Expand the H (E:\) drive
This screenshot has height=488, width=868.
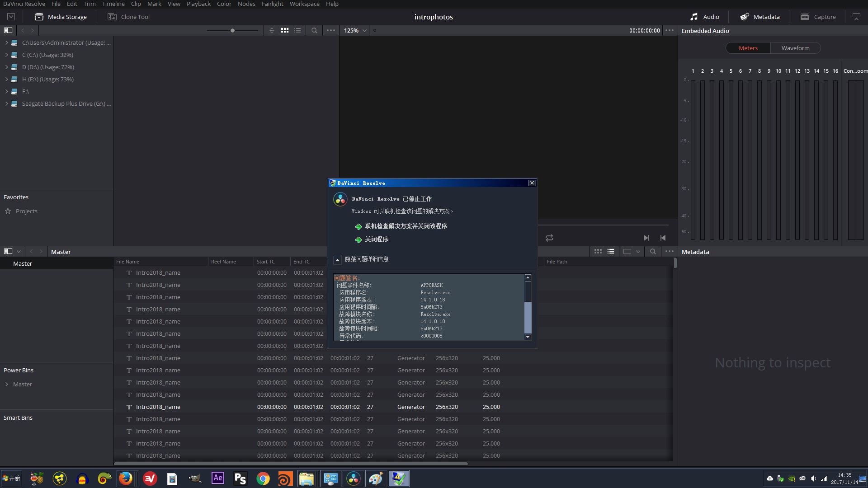click(6, 79)
